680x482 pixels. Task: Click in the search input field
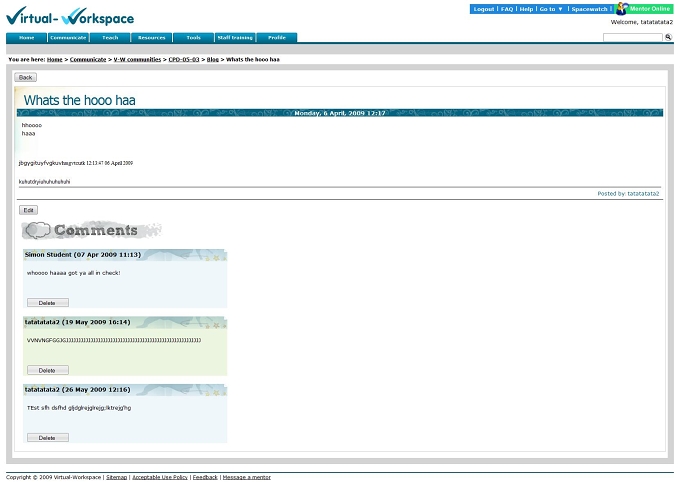click(x=633, y=38)
